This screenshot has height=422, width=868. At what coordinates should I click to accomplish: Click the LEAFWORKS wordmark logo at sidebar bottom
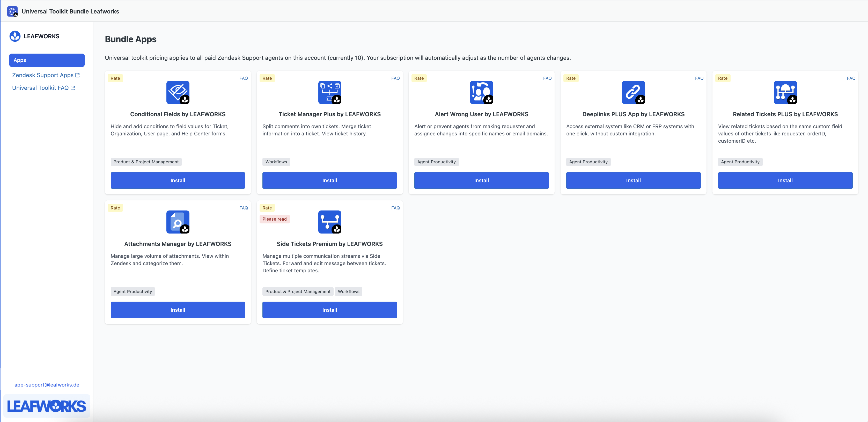tap(47, 406)
